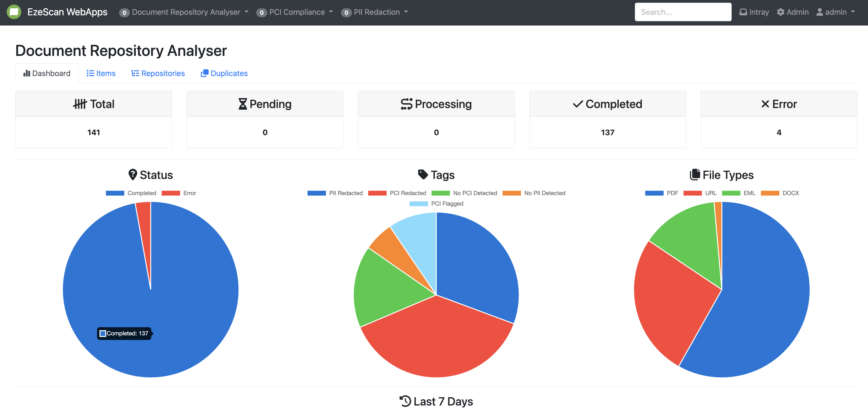The image size is (868, 409).
Task: Toggle DOCX in File Types legend
Action: pos(790,193)
